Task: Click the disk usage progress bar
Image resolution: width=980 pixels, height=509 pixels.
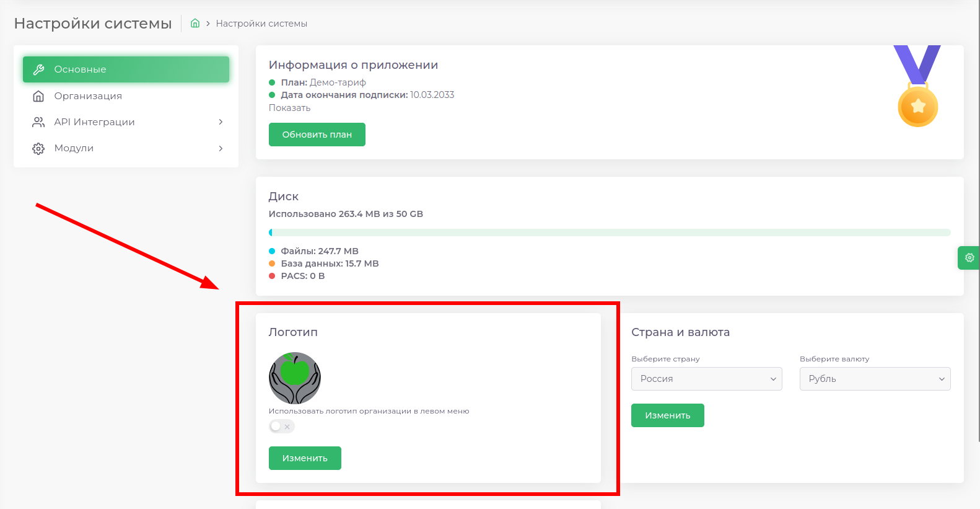Action: 610,232
